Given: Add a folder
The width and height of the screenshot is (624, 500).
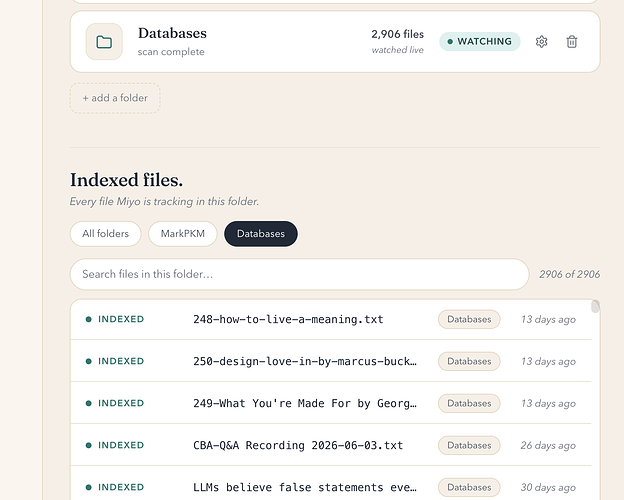Looking at the screenshot, I should [x=115, y=98].
